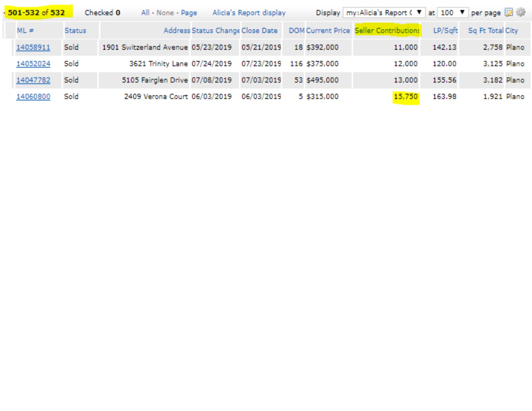Click the 501-532 of 532 count
The height and width of the screenshot is (411, 532).
coord(36,13)
